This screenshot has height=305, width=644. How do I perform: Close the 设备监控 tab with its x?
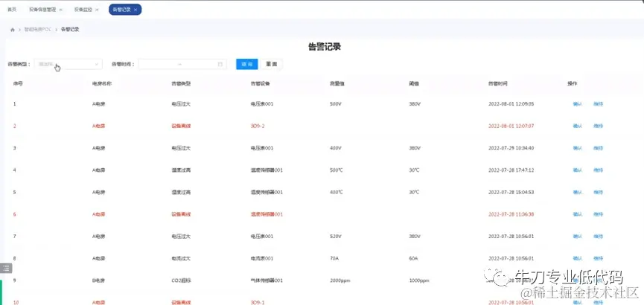click(97, 10)
